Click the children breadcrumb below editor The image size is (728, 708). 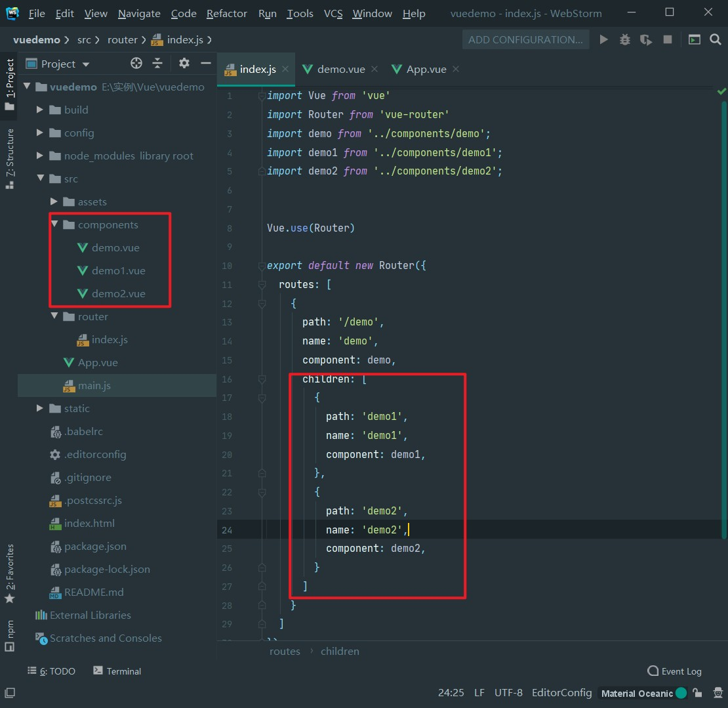[340, 652]
